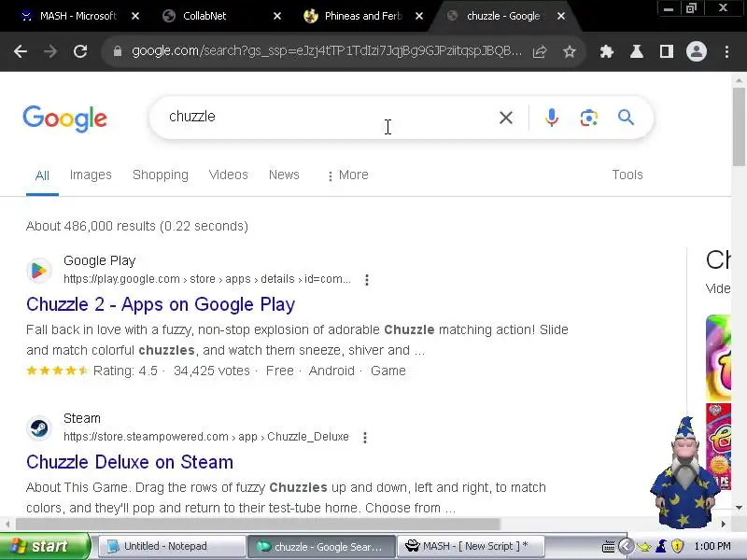Expand hidden system tray icons arrow
This screenshot has height=560, width=747.
coord(626,546)
